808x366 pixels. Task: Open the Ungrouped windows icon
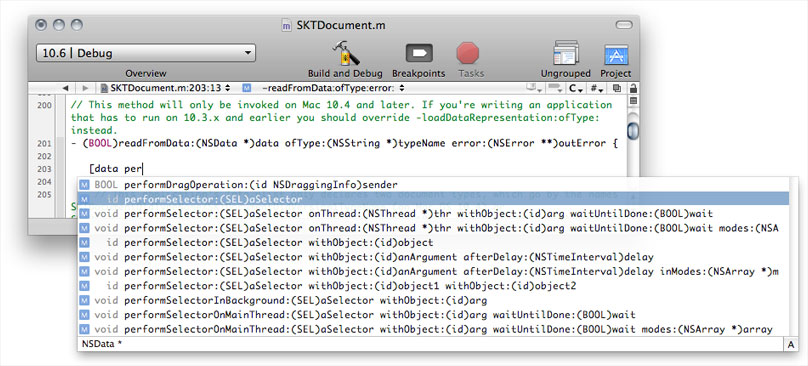(565, 53)
